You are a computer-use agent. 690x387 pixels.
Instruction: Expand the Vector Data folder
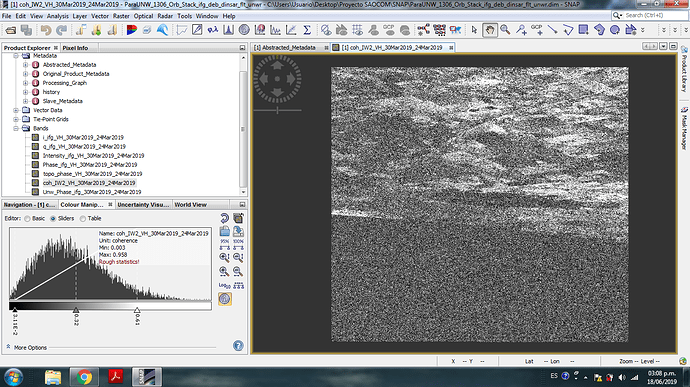click(x=16, y=110)
